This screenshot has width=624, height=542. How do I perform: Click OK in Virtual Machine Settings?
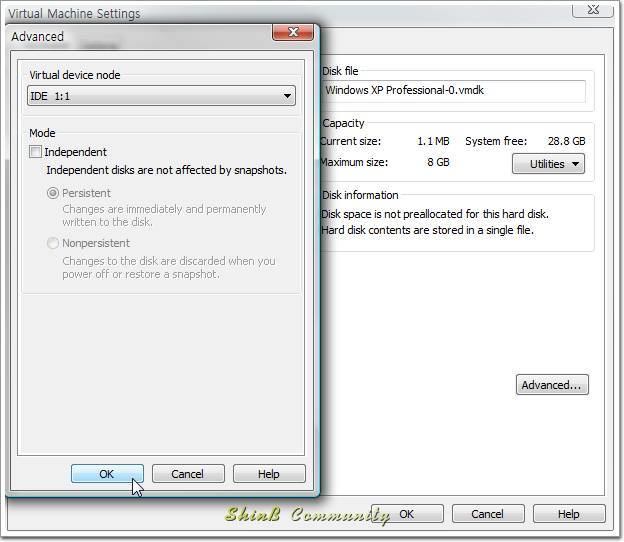point(407,514)
